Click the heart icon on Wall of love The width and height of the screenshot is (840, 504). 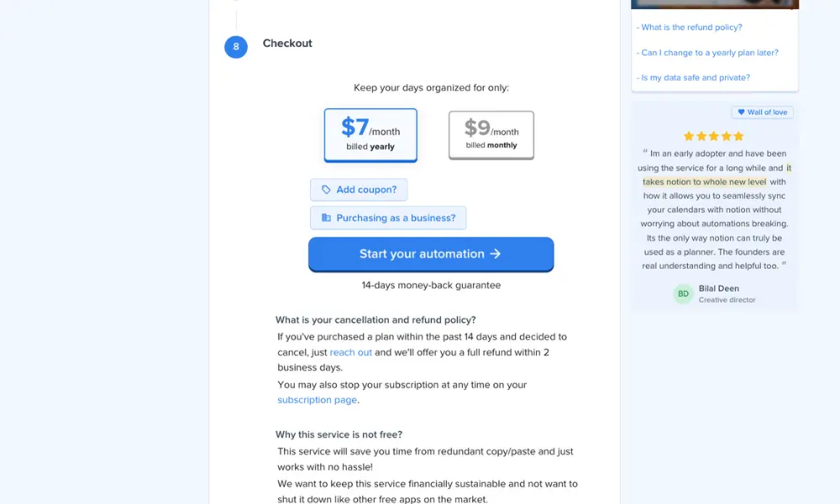coord(741,112)
